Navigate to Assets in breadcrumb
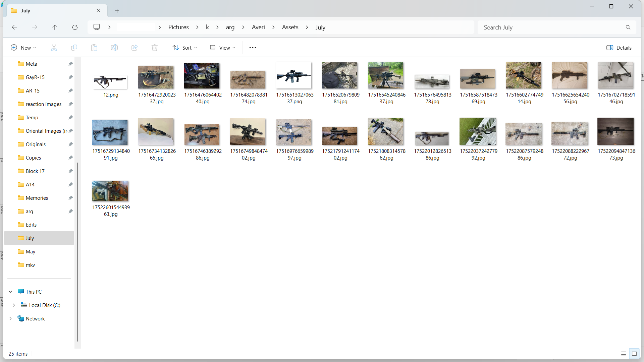Viewport: 644px width, 362px height. (x=290, y=27)
